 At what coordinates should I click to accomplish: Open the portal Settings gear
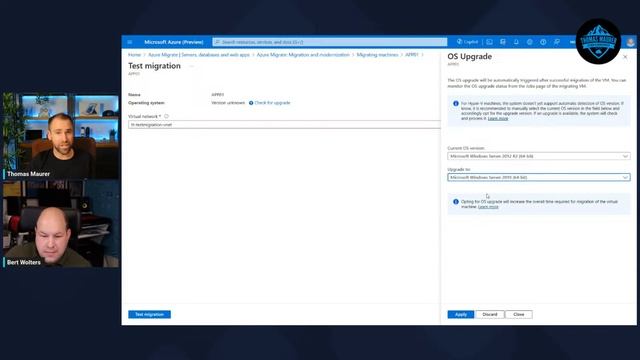tap(529, 42)
